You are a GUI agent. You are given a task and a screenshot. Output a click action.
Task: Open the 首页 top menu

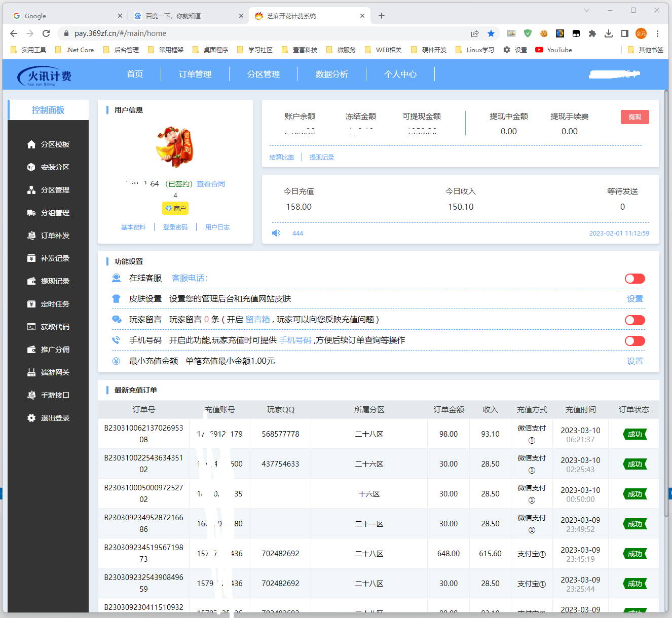(x=135, y=74)
